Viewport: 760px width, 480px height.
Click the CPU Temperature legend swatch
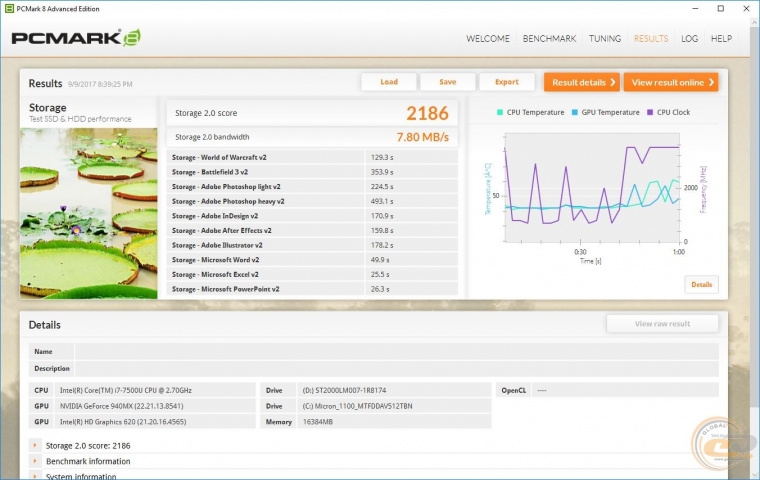point(500,112)
